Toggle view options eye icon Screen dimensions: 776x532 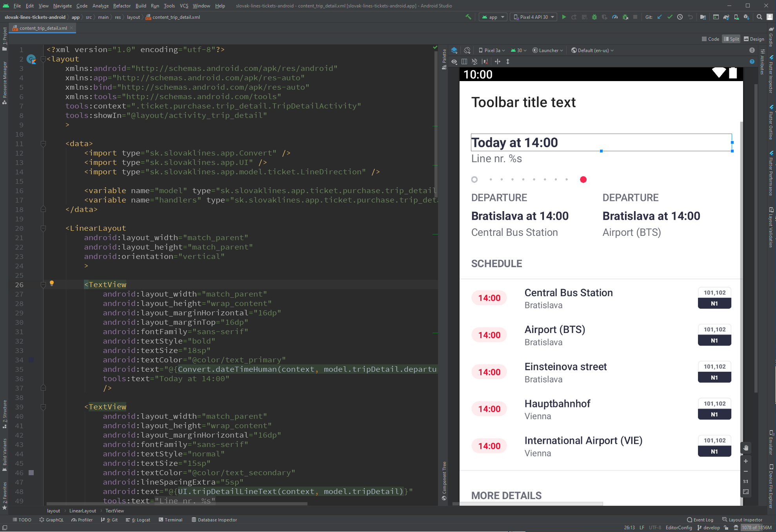point(454,62)
